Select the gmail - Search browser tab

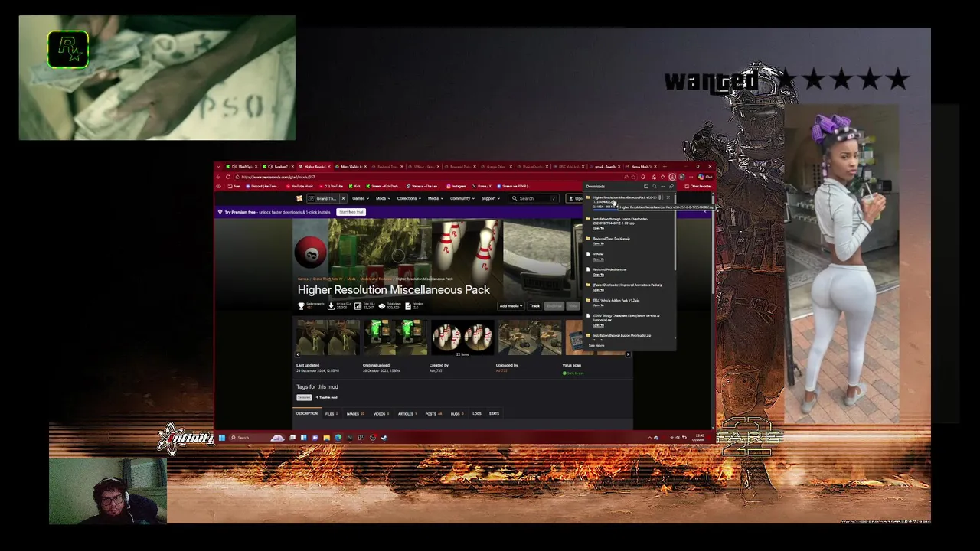pyautogui.click(x=605, y=167)
